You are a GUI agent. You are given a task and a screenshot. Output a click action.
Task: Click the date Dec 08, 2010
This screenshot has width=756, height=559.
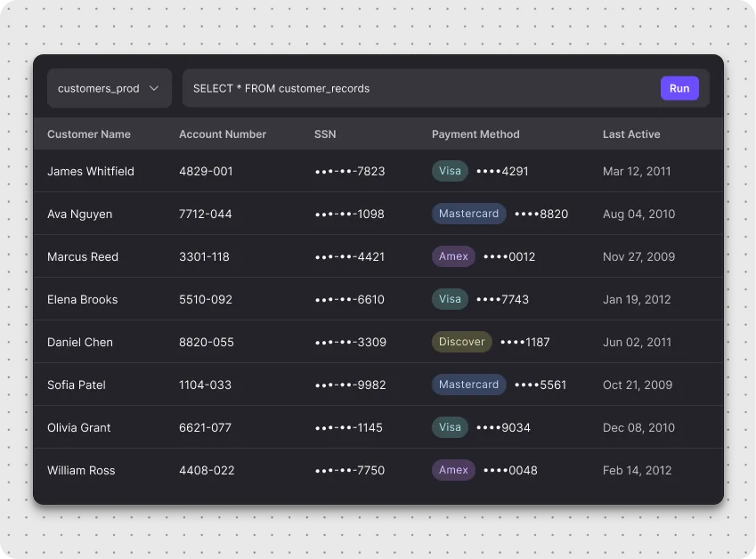coord(638,427)
